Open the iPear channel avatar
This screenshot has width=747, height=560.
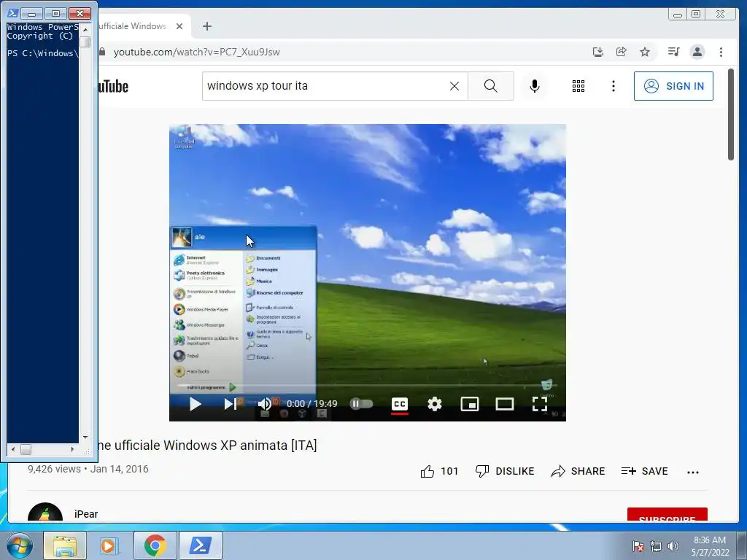pyautogui.click(x=45, y=513)
